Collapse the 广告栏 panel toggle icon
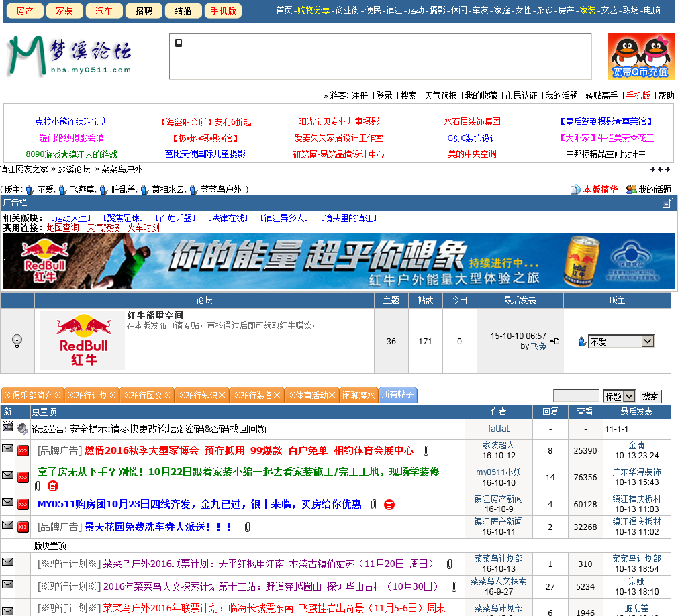 click(x=667, y=203)
